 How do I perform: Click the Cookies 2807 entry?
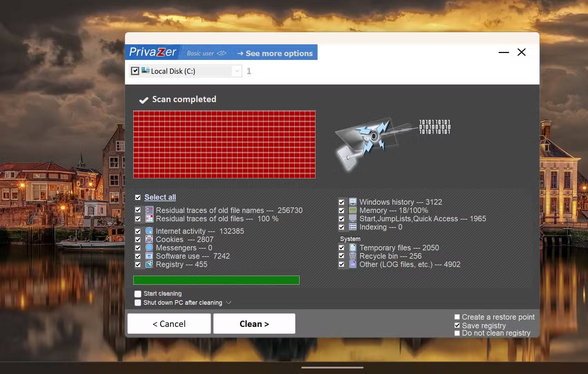tap(185, 239)
